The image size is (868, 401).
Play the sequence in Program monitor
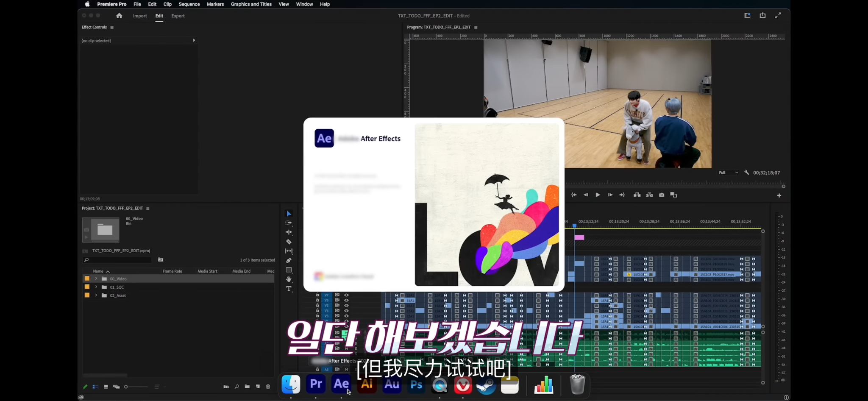[598, 195]
